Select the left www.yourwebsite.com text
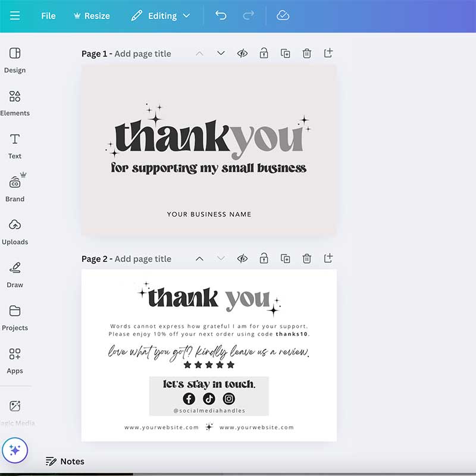This screenshot has height=476, width=476. tap(161, 427)
